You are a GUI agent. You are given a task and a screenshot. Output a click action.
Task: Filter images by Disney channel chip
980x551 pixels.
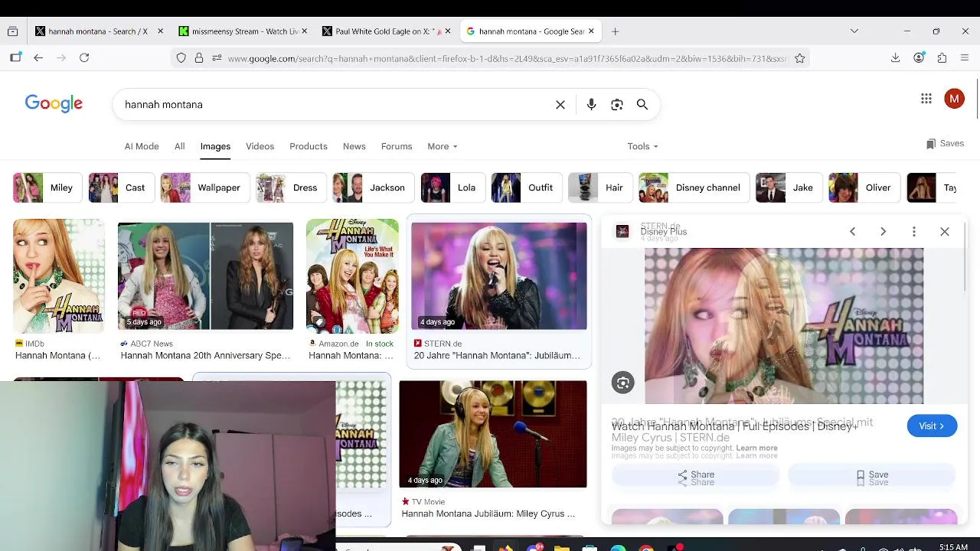(693, 187)
